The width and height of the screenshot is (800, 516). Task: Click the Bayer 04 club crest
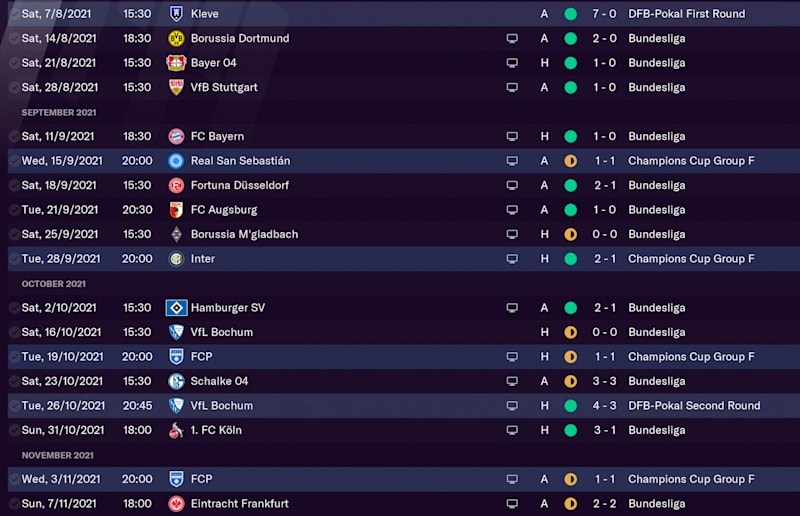pos(176,63)
